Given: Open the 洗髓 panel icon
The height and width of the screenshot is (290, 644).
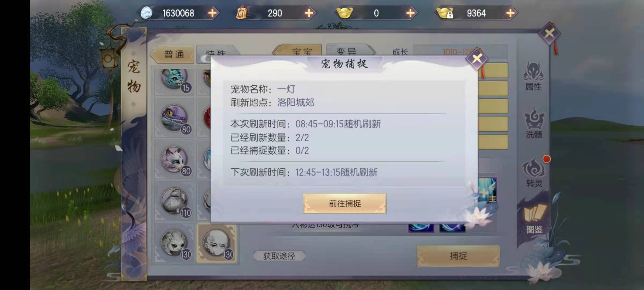Looking at the screenshot, I should coord(534,123).
